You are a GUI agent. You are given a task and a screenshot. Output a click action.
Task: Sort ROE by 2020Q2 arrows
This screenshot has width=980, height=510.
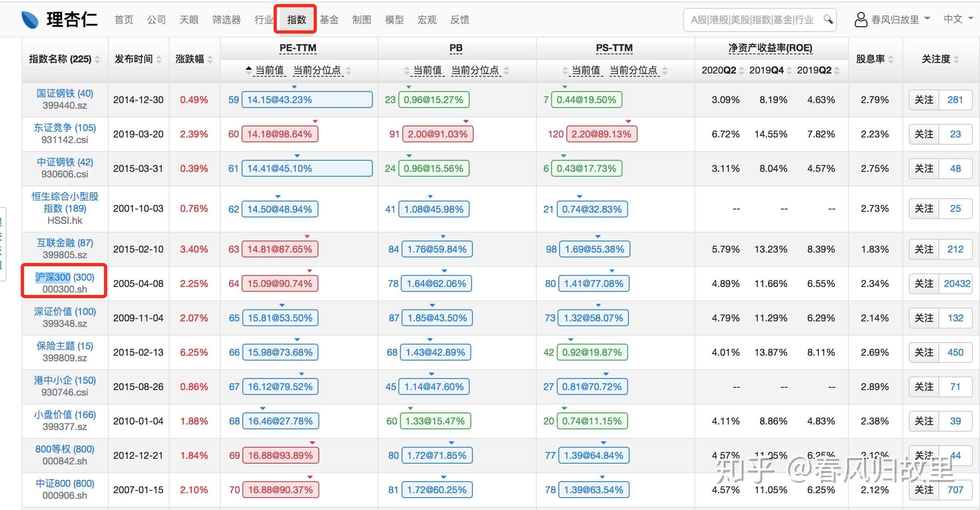click(742, 71)
